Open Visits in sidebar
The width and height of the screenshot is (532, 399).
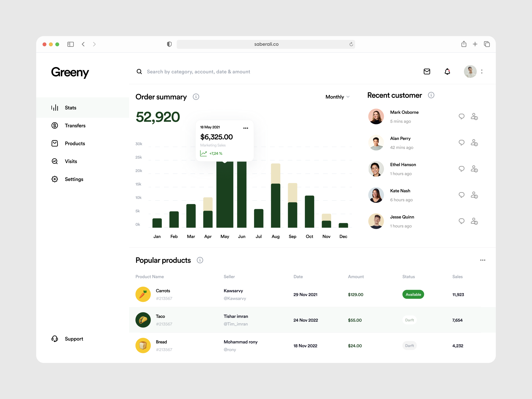(x=64, y=161)
